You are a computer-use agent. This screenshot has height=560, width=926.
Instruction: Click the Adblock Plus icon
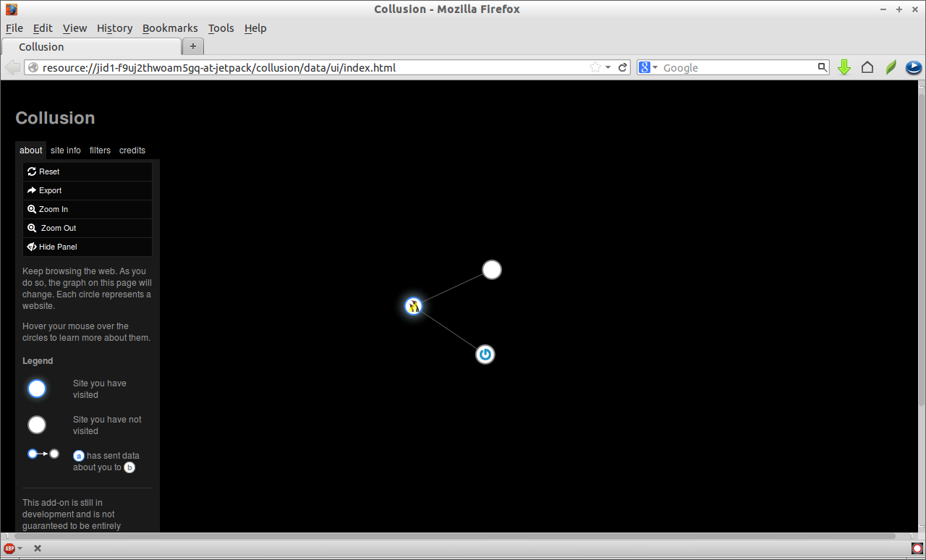9,548
